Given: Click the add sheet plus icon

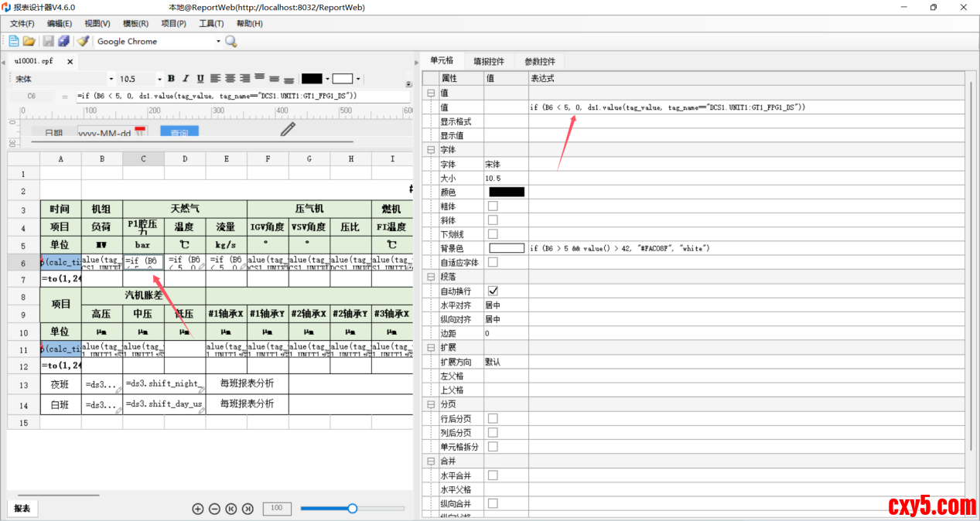Looking at the screenshot, I should tap(198, 509).
